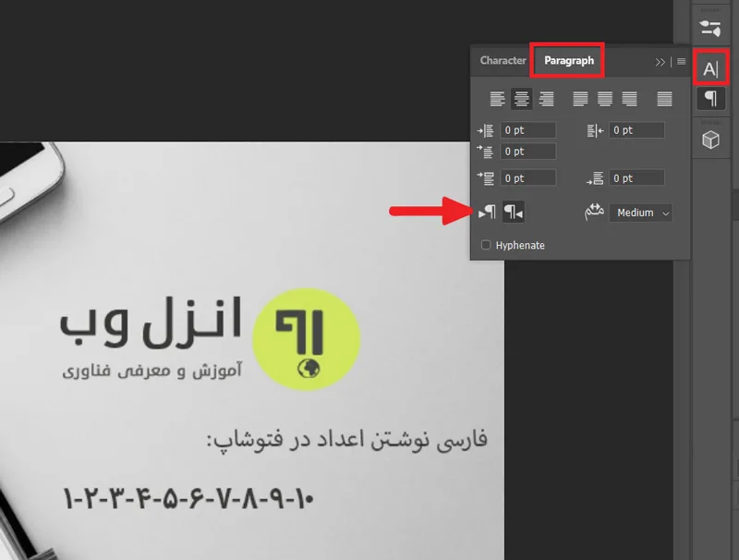Image resolution: width=739 pixels, height=560 pixels.
Task: Click the 'انزل وب' logo text
Action: (x=151, y=322)
